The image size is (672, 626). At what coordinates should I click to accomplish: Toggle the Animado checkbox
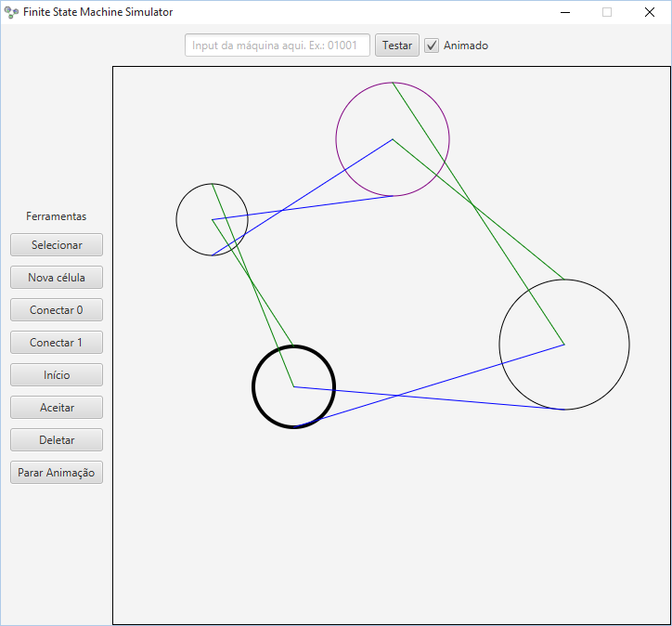coord(432,46)
